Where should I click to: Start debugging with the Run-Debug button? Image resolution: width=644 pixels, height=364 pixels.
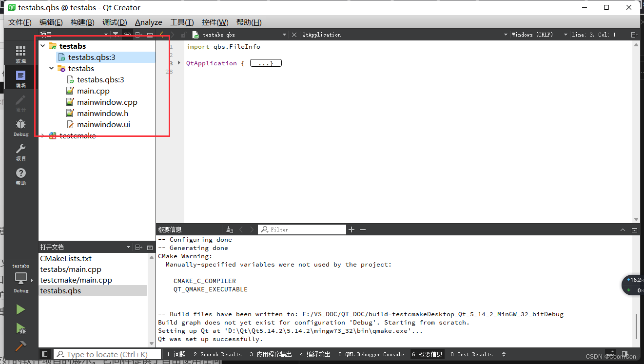(x=20, y=328)
